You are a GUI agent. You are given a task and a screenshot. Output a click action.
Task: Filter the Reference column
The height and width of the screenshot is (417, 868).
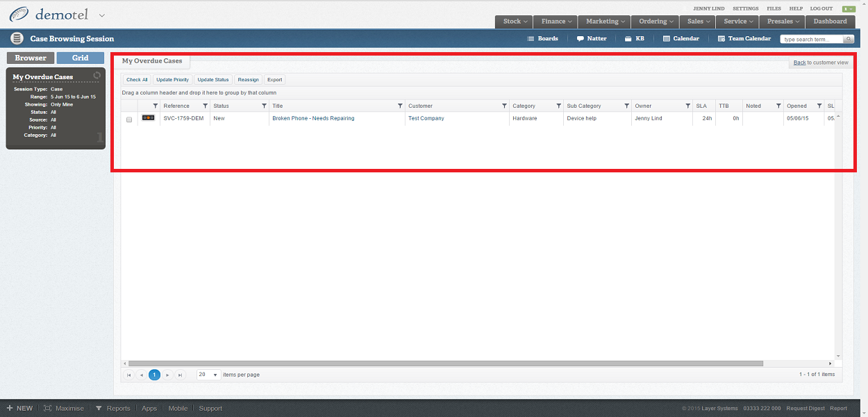point(205,106)
